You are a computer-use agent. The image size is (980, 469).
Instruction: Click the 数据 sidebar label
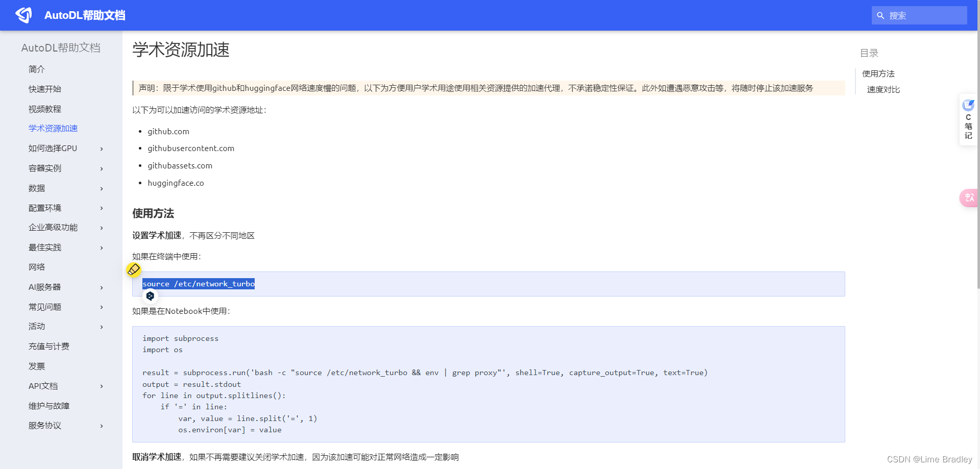tap(37, 188)
